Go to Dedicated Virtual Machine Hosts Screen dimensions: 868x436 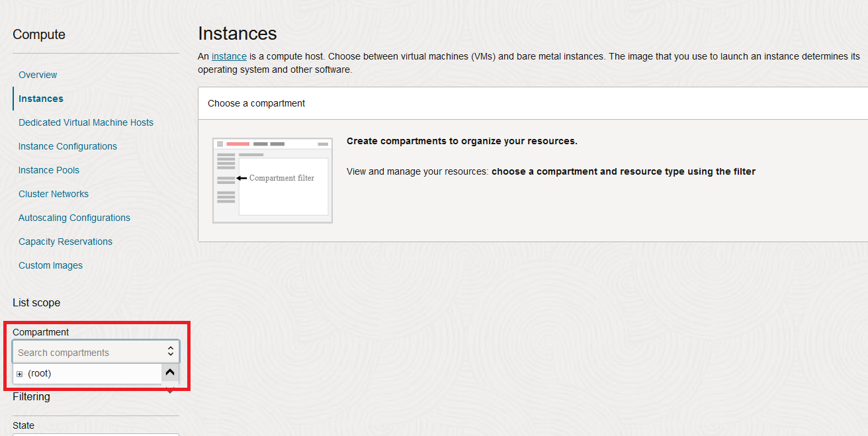(x=86, y=122)
